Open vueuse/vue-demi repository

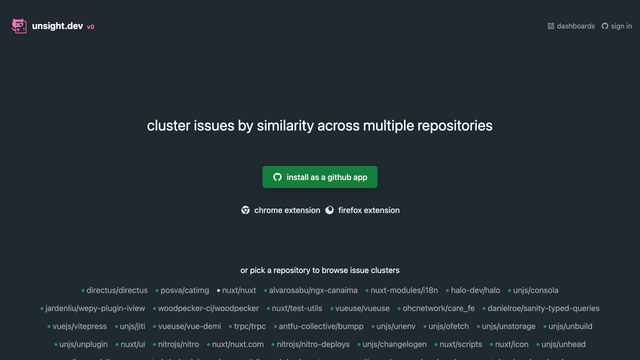[189, 326]
